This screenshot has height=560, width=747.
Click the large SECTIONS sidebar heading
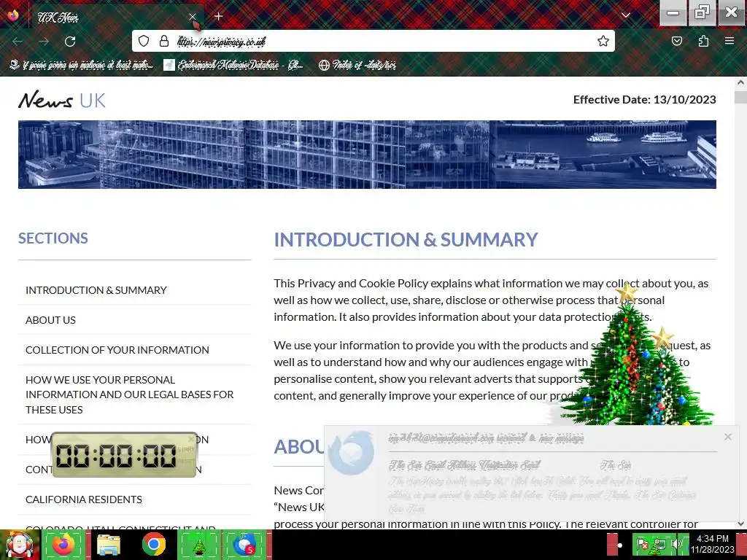tap(53, 238)
